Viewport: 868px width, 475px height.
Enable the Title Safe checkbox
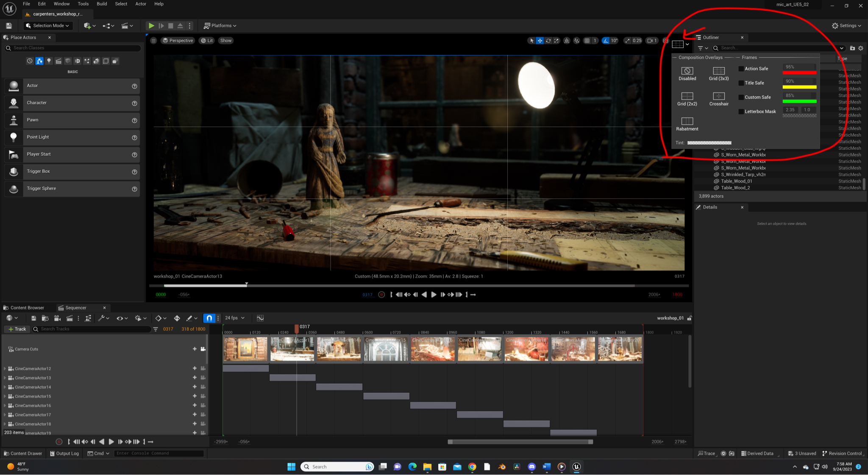741,83
